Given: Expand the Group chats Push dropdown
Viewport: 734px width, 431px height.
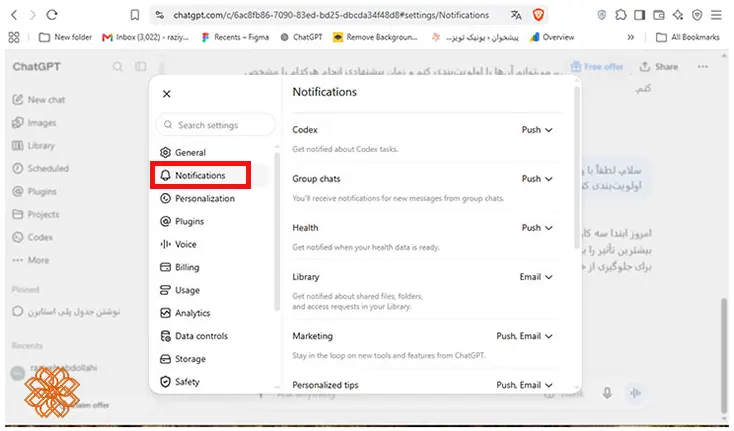Looking at the screenshot, I should point(537,179).
